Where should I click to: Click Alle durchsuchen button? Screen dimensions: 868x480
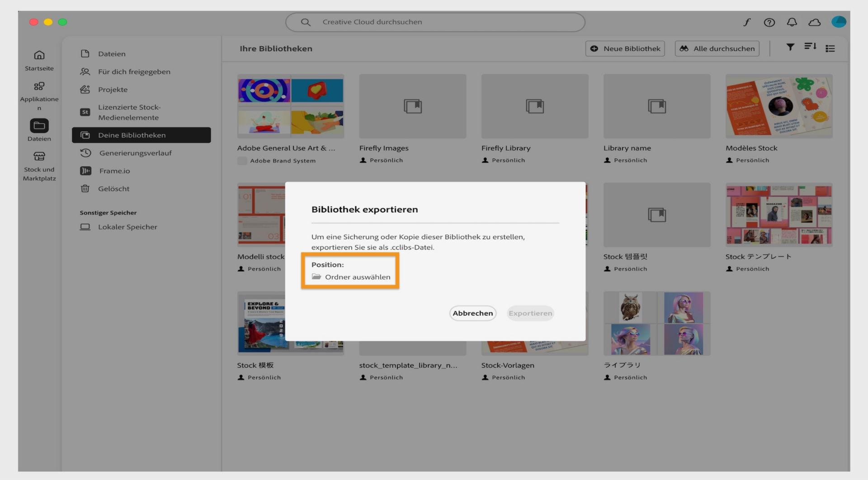click(x=717, y=48)
